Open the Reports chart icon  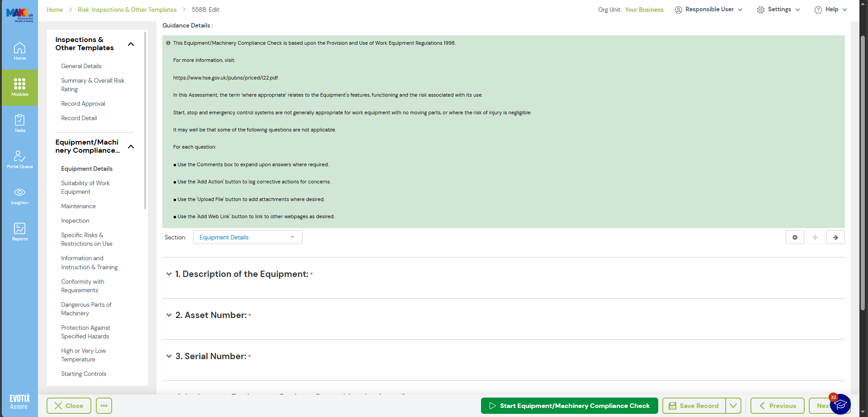coord(19,232)
